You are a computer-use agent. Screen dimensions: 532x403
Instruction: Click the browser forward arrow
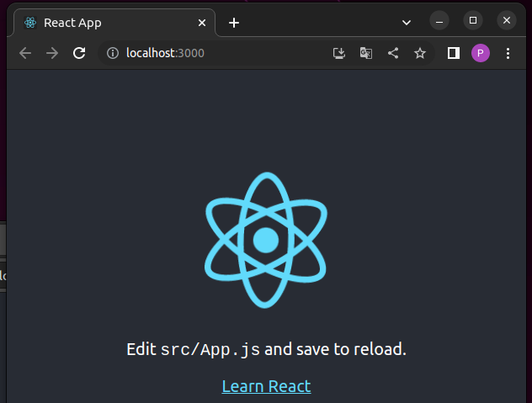[x=52, y=53]
